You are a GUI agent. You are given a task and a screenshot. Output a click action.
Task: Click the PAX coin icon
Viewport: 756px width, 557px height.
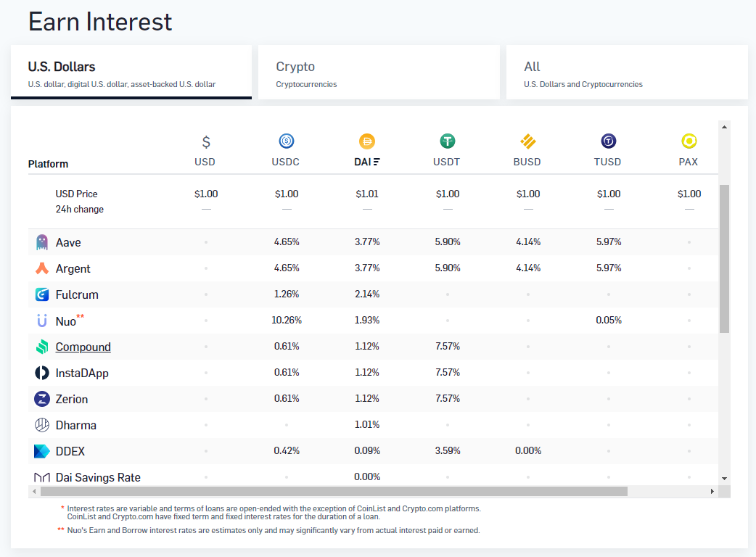(x=689, y=141)
